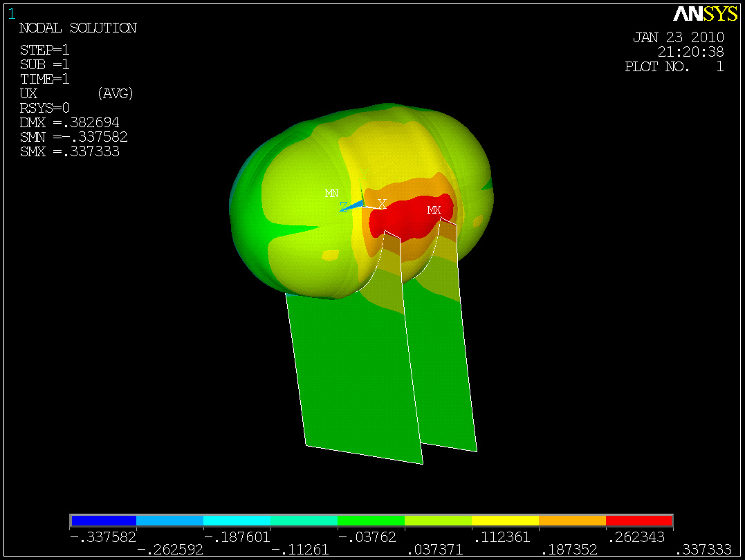Click the STEP=1 text
The height and width of the screenshot is (560, 745).
coord(45,50)
